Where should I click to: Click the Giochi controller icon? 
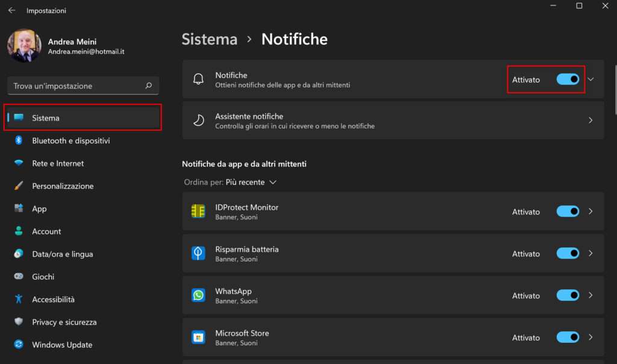coord(19,276)
